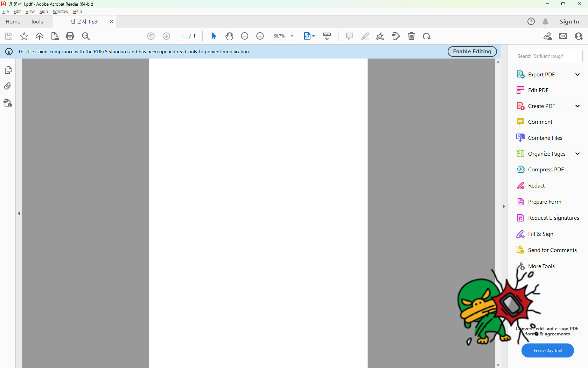Image resolution: width=588 pixels, height=368 pixels.
Task: Switch to the Tools tab
Action: tap(37, 21)
